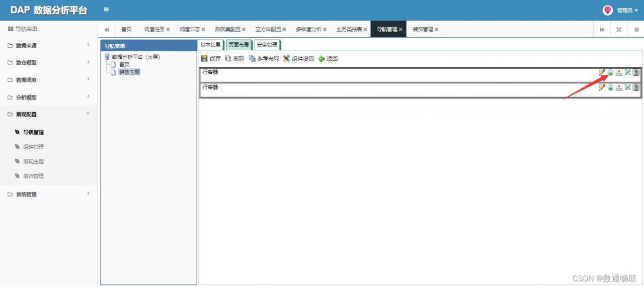
Task: Open the 安全管理 sub-tab
Action: [267, 45]
